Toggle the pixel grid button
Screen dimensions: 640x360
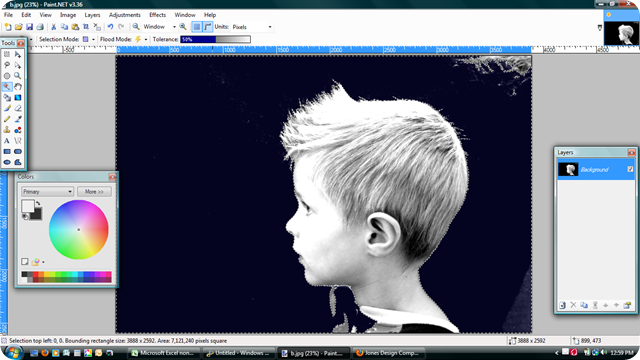197,27
